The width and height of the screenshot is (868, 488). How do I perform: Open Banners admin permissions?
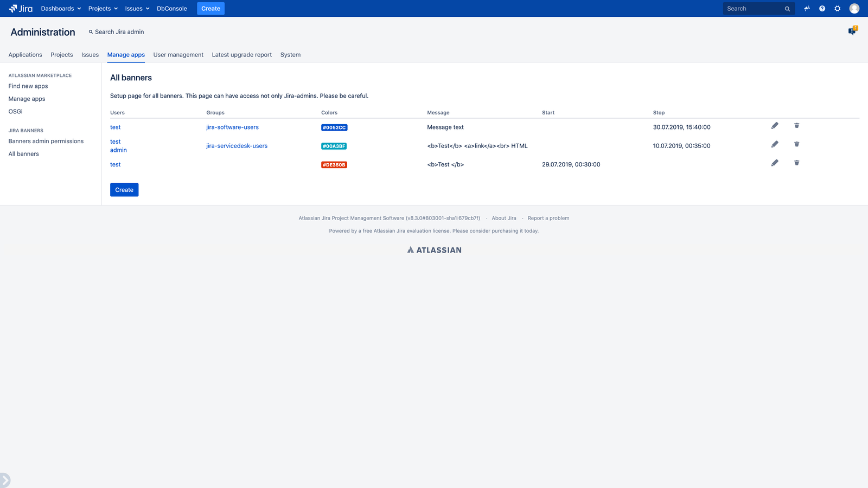tap(46, 141)
